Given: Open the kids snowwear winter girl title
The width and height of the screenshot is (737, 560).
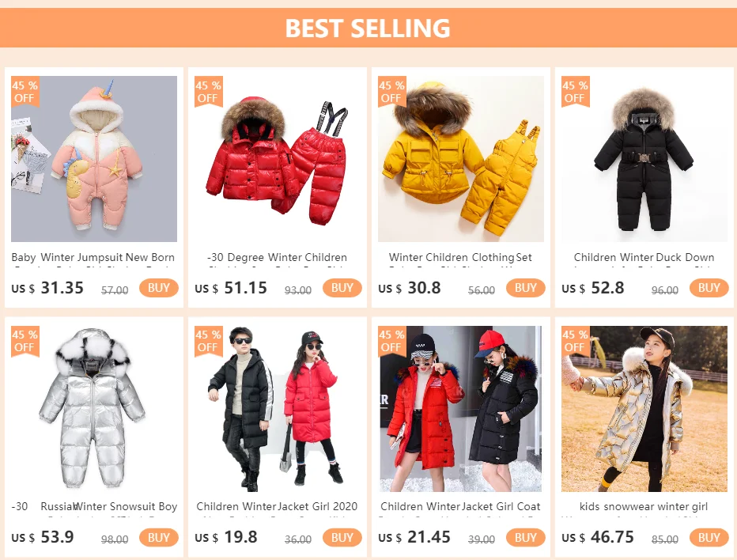Looking at the screenshot, I should click(x=644, y=507).
